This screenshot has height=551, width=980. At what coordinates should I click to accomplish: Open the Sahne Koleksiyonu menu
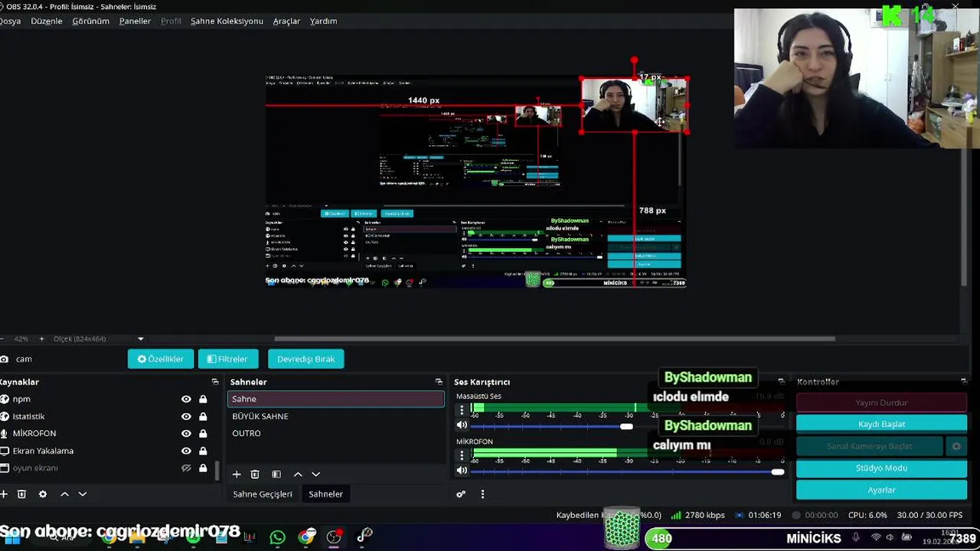[227, 21]
